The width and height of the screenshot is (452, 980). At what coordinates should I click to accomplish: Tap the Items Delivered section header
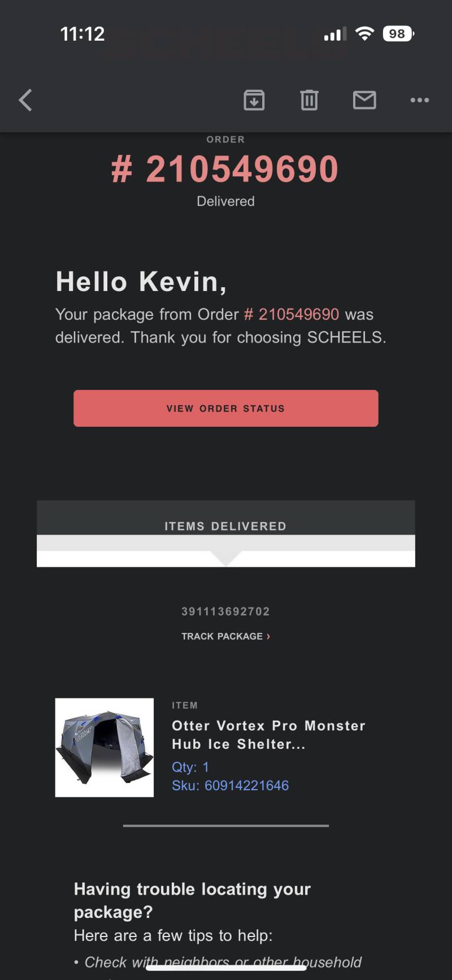pos(226,526)
